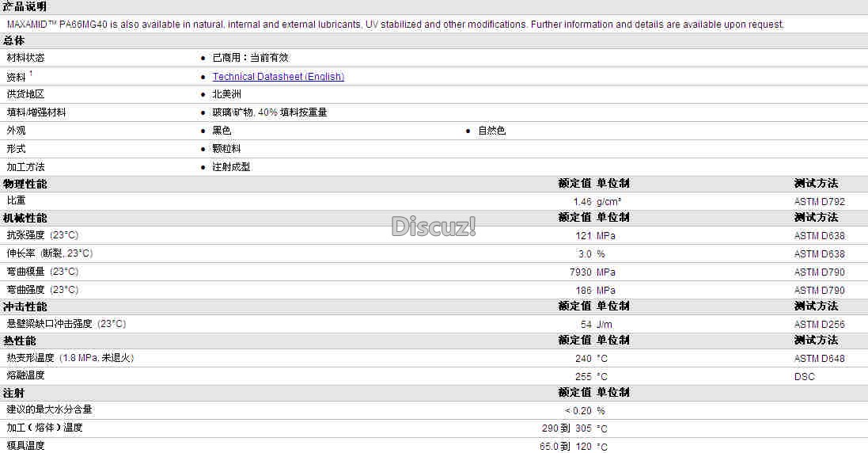Open the Technical Datasheet (English) link
The width and height of the screenshot is (868, 453).
(278, 76)
